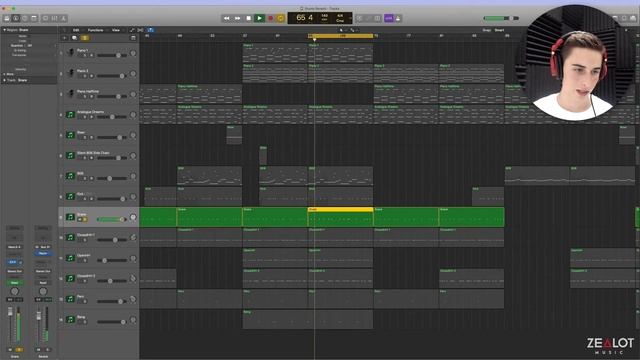Open the Edit menu in tracks area
The height and width of the screenshot is (360, 640).
(x=76, y=30)
